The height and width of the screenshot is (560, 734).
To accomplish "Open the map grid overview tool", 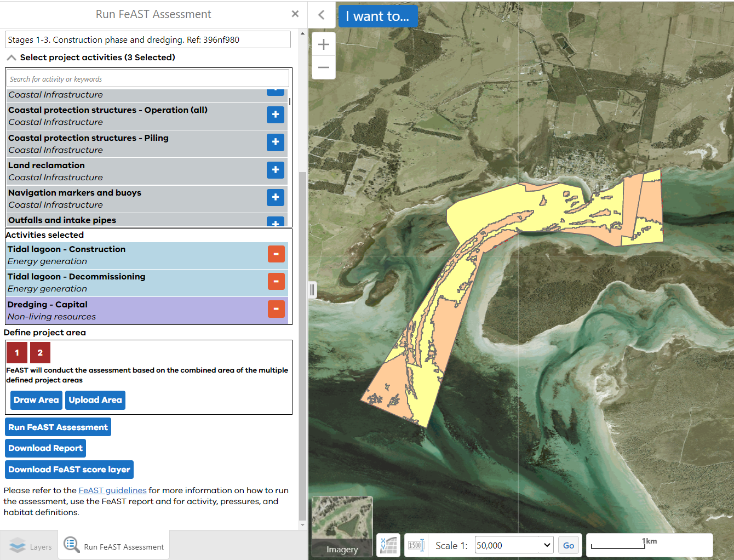I will pyautogui.click(x=388, y=545).
